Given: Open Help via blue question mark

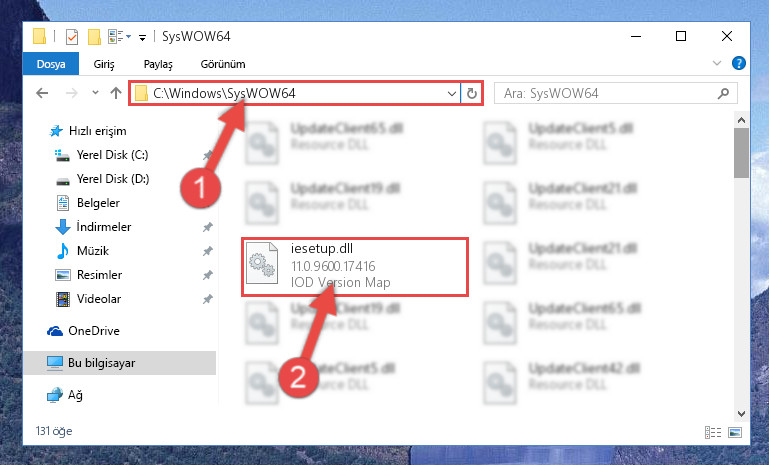Looking at the screenshot, I should 739,63.
